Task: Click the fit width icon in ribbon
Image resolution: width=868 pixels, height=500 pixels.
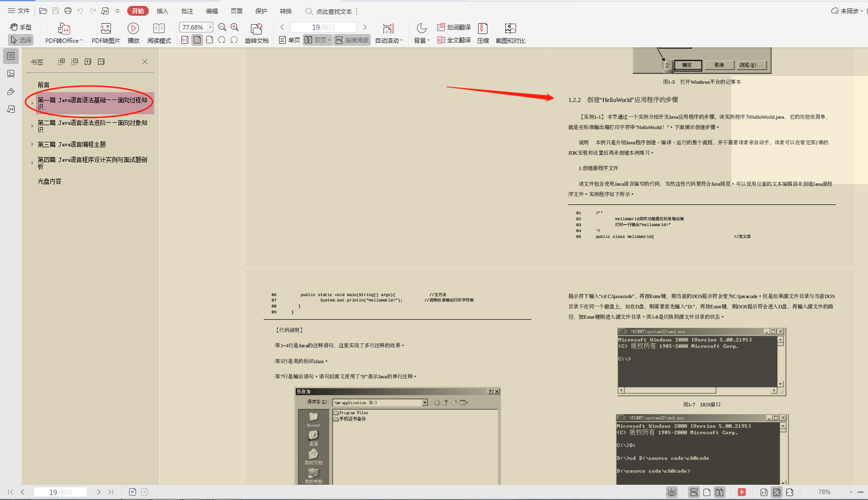Action: click(209, 40)
